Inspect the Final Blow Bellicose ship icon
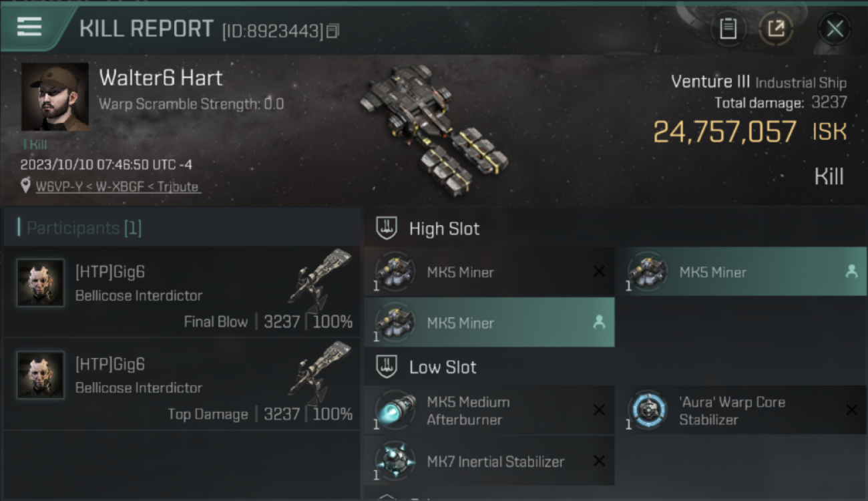Viewport: 868px width, 501px height. click(x=320, y=279)
